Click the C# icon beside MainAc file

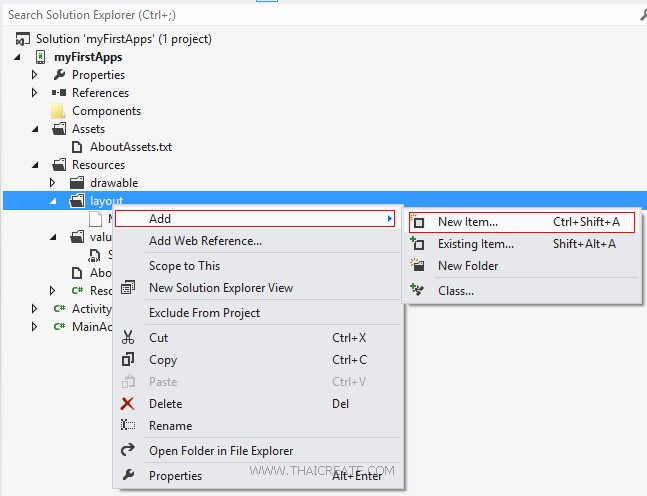tap(59, 326)
